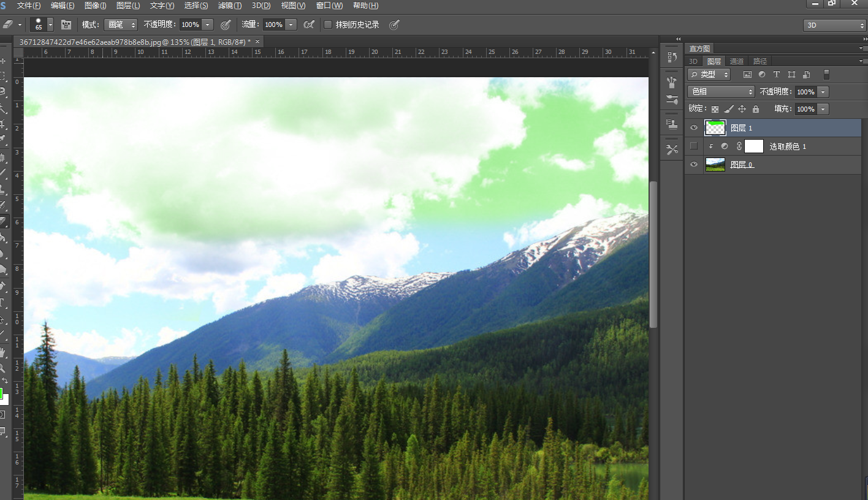The height and width of the screenshot is (500, 868).
Task: Click the white background color swatch
Action: tap(5, 400)
